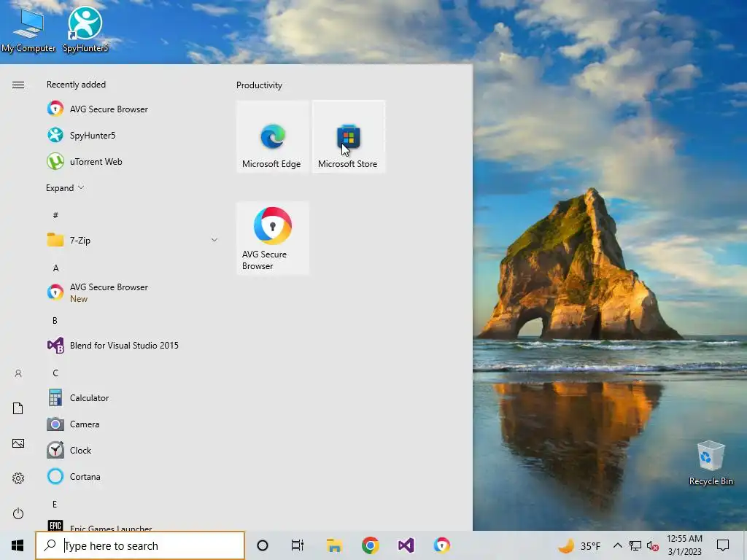Click the letter E section header
This screenshot has width=747, height=560.
(54, 504)
